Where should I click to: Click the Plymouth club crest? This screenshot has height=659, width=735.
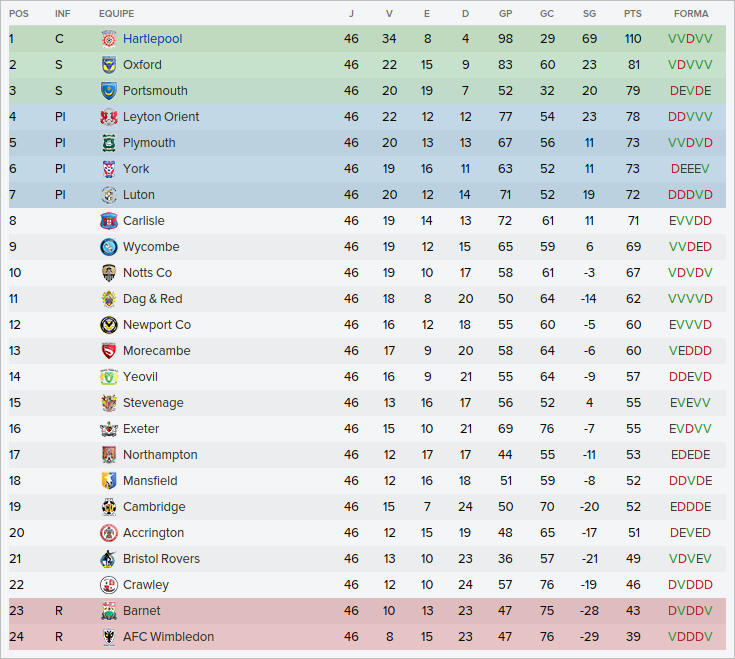tap(109, 143)
